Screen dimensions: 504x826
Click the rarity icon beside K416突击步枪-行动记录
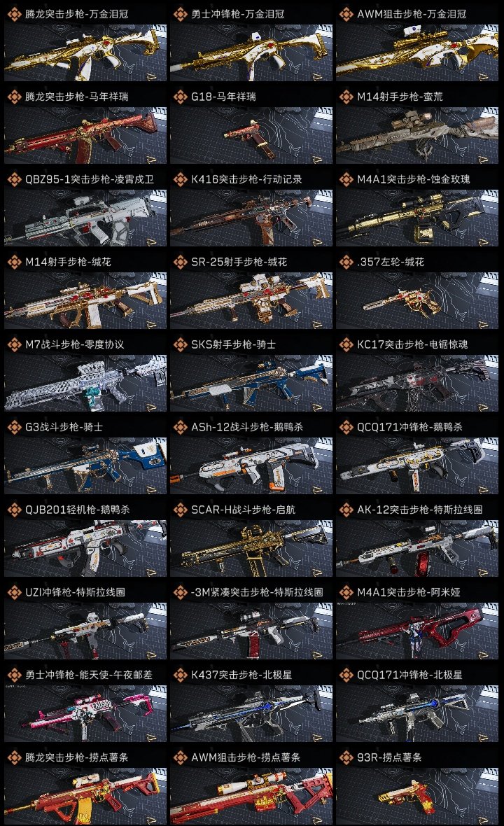[180, 179]
